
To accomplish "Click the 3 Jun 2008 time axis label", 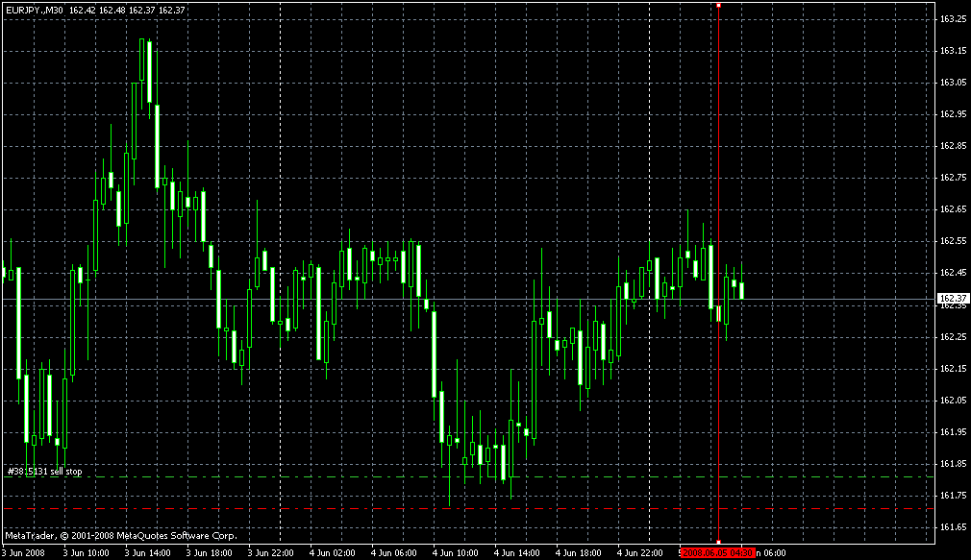I will pos(23,552).
